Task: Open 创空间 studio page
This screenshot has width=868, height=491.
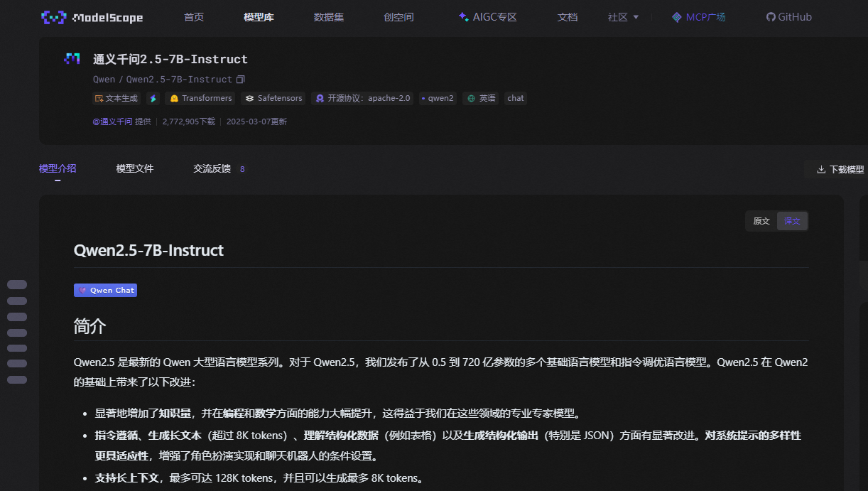Action: click(x=398, y=17)
